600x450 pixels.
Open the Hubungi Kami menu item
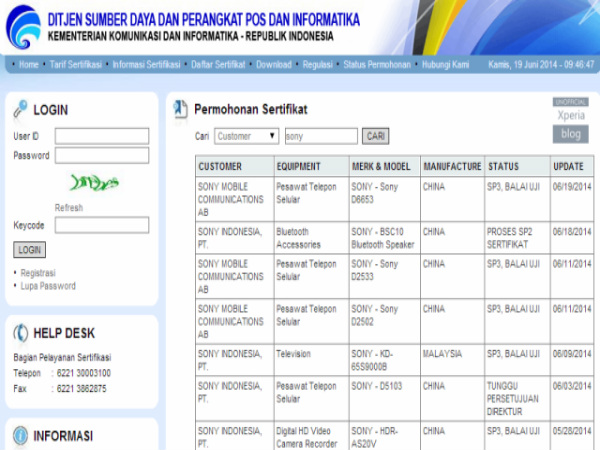click(x=445, y=64)
